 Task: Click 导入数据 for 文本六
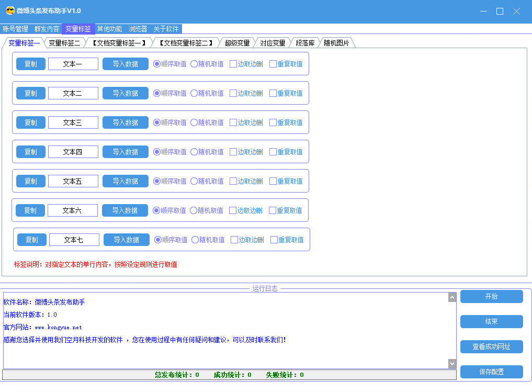pyautogui.click(x=125, y=210)
